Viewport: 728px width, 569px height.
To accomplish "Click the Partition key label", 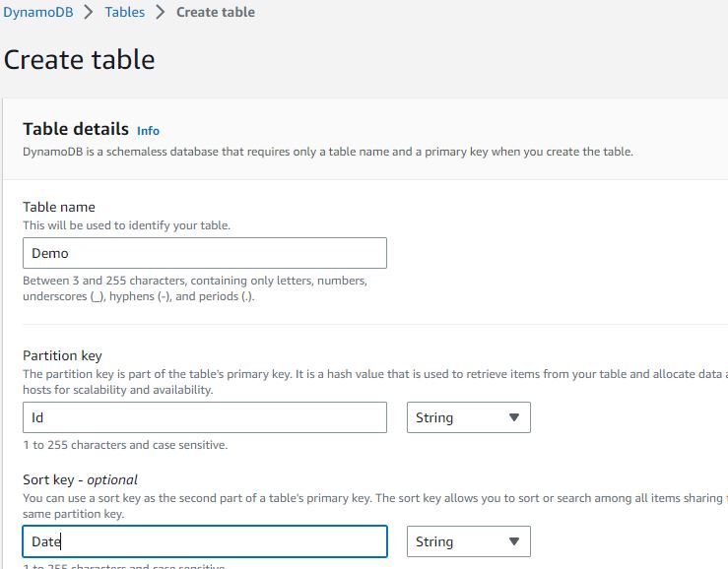I will click(x=62, y=356).
